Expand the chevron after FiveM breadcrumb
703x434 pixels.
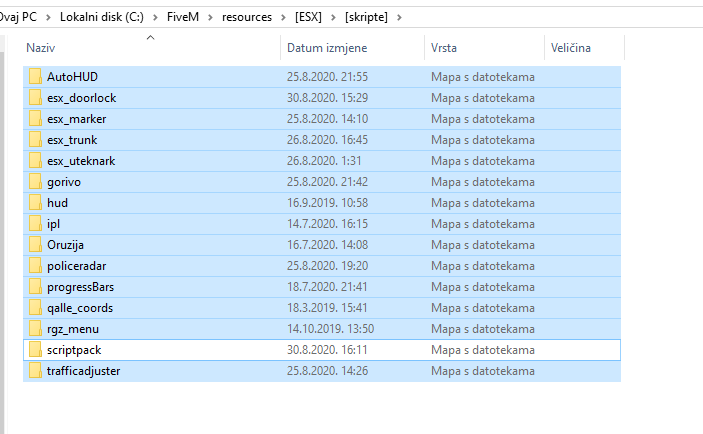click(210, 17)
